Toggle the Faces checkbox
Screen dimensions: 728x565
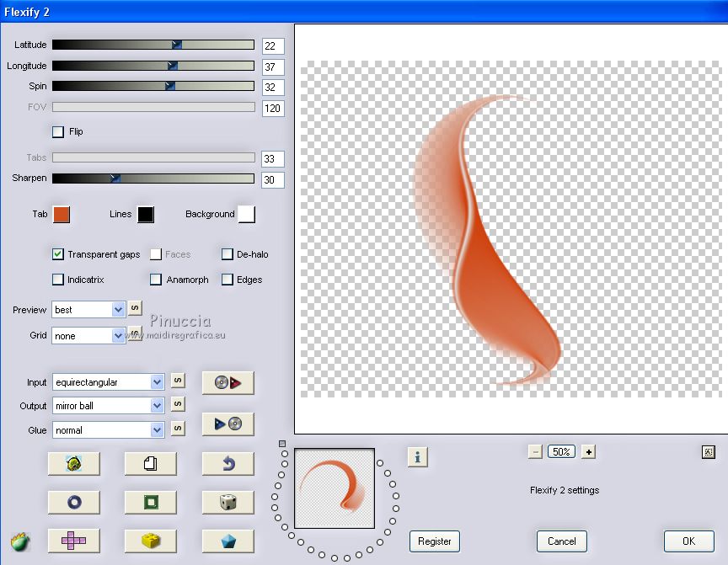(x=156, y=254)
